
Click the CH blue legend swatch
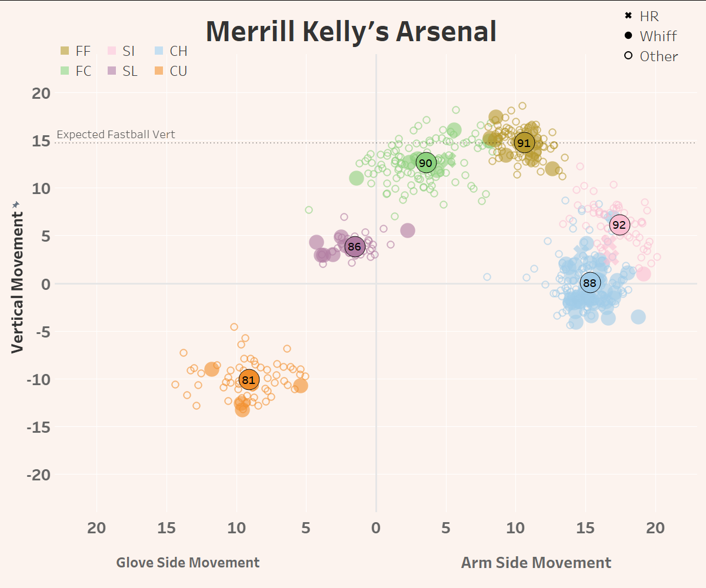tap(159, 51)
